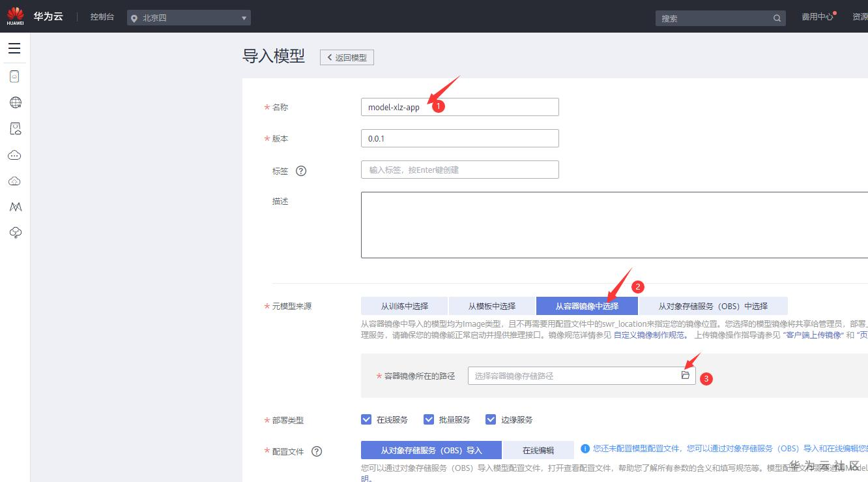Open the ModelArts M-shaped icon in the sidebar
868x482 pixels.
coord(16,207)
